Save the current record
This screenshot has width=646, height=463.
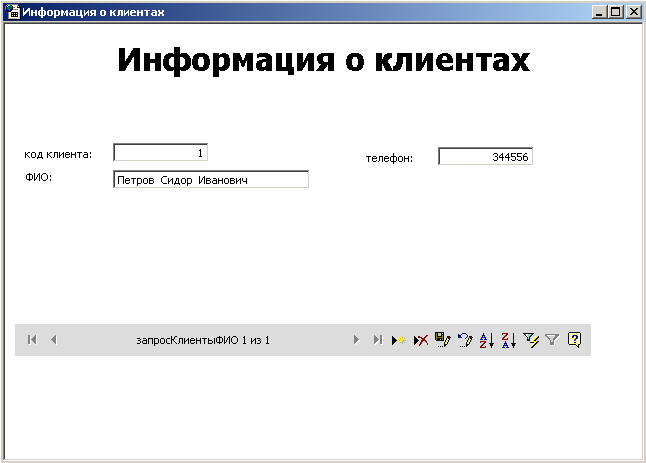click(443, 340)
